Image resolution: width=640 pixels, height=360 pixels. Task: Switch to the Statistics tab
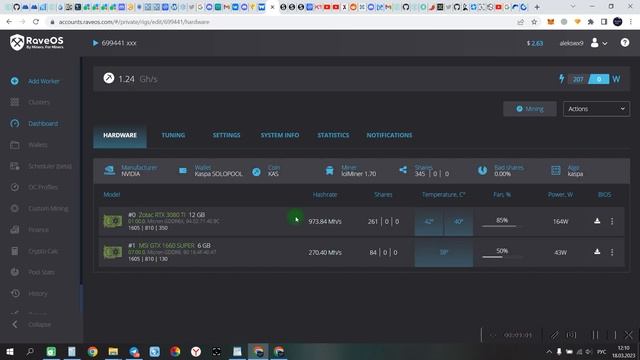333,135
